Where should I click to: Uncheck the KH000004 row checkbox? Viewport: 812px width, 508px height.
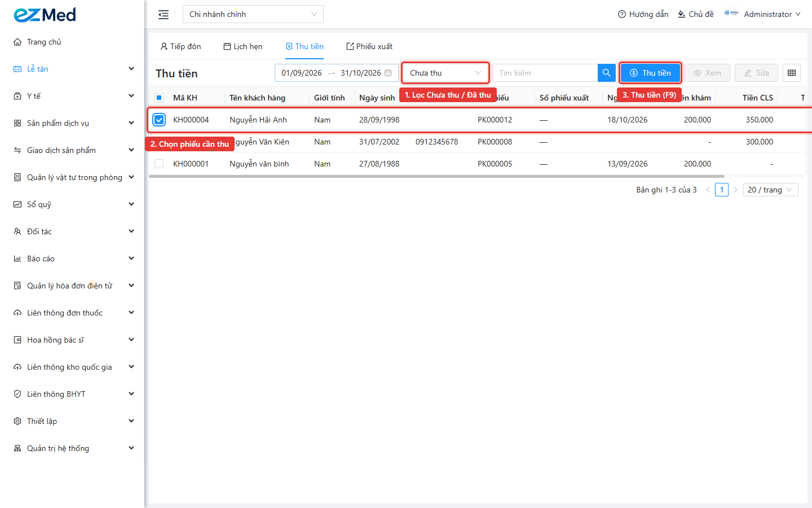[159, 120]
